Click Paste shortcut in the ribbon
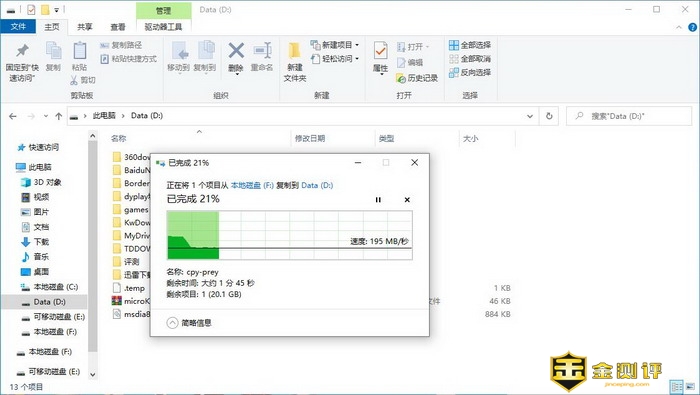Image resolution: width=700 pixels, height=395 pixels. pyautogui.click(x=129, y=58)
